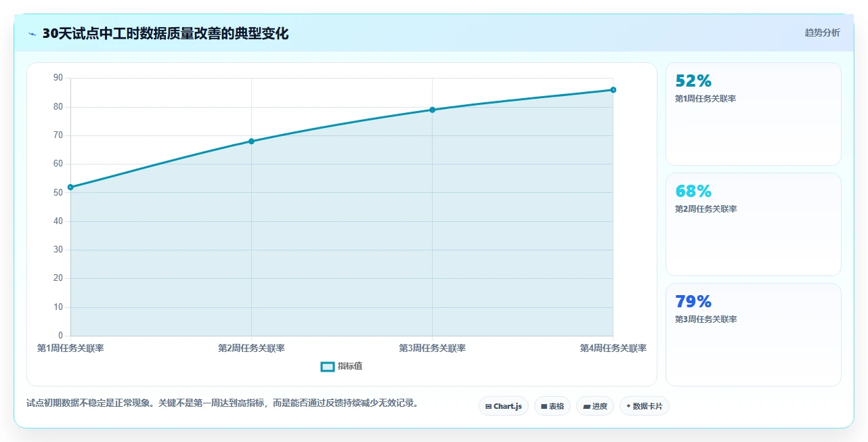
Task: Click the 进度 tag icon
Action: (x=586, y=406)
